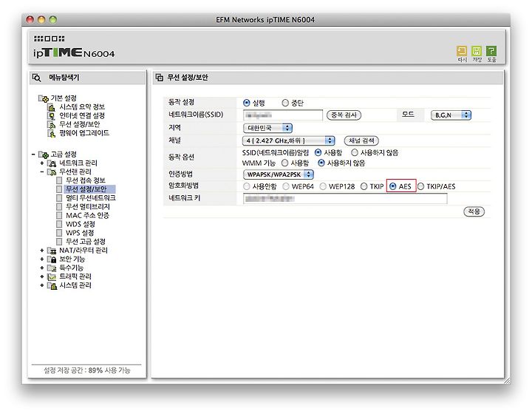Click the page icon beside 무선 고급 설정
Viewport: 532px width, 414px height.
click(x=59, y=242)
